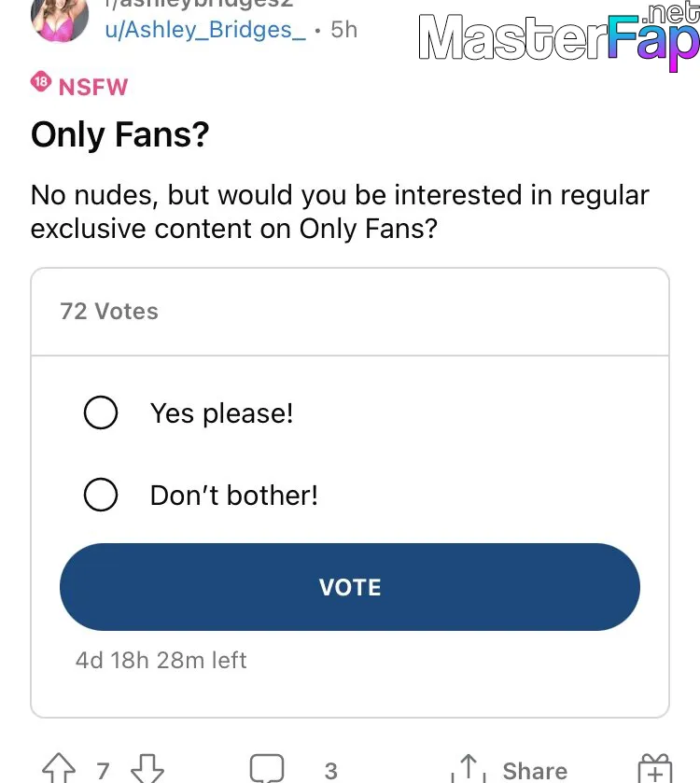Screen dimensions: 700x783
Task: Upvote the Only Fans poll post
Action: tap(59, 768)
